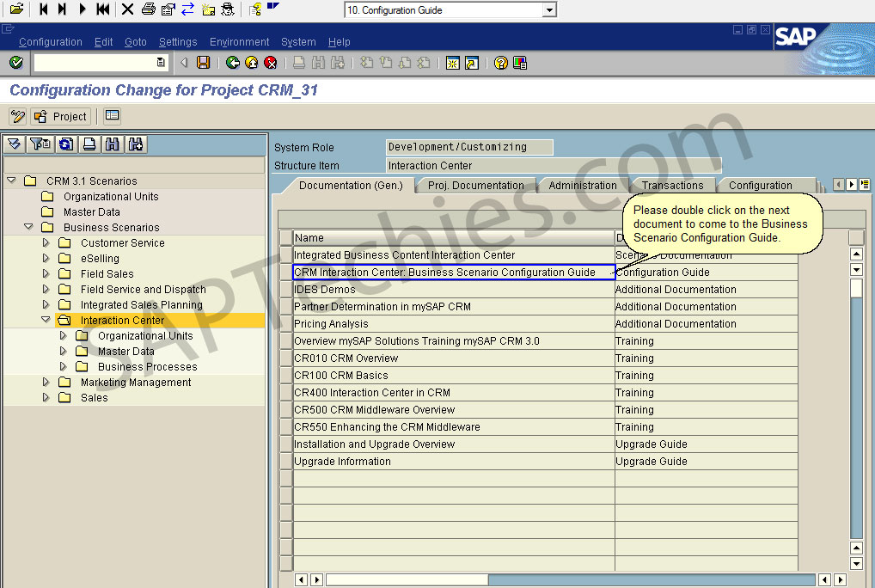This screenshot has width=875, height=588.
Task: Click the Project button
Action: 61,116
